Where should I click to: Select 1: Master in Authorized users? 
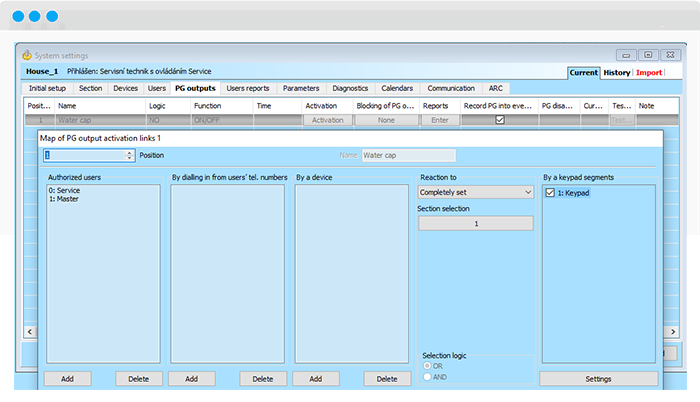(x=65, y=199)
